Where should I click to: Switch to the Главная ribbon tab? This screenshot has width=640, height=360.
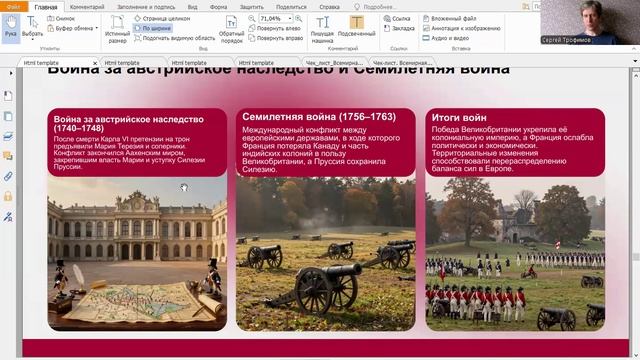[46, 7]
